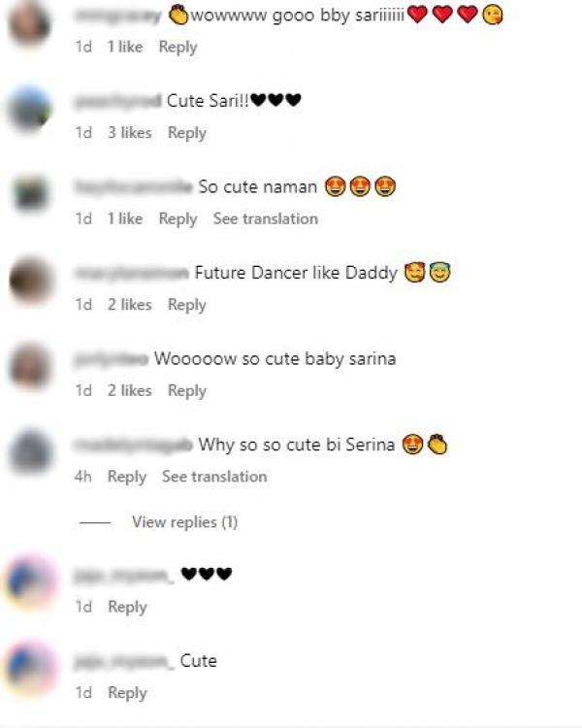View the "2 likes" under the baby sarina comment
This screenshot has width=582, height=728.
(x=129, y=390)
